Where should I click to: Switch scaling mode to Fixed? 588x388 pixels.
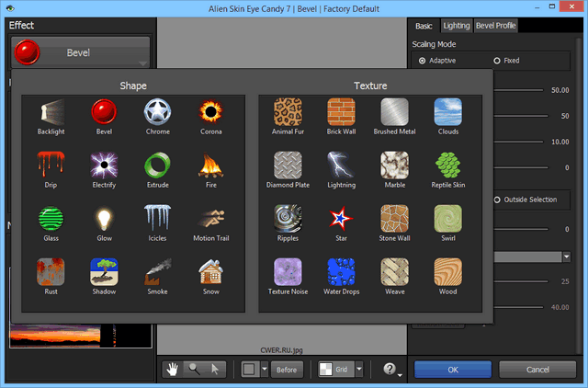pos(497,61)
